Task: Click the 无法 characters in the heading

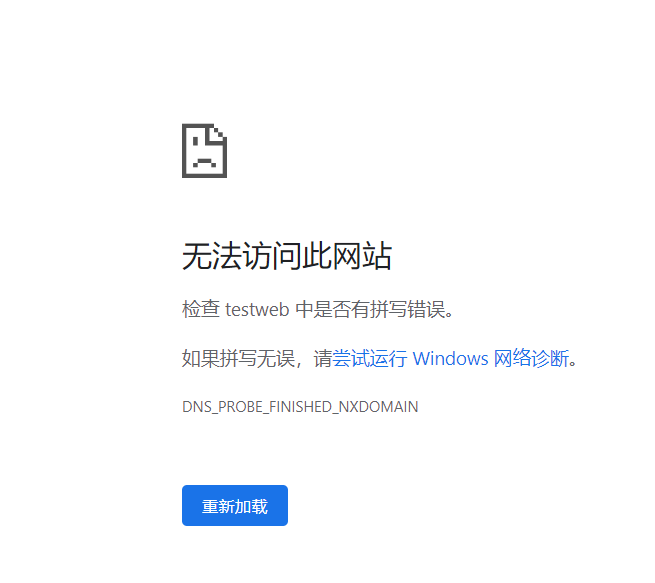Action: tap(212, 256)
